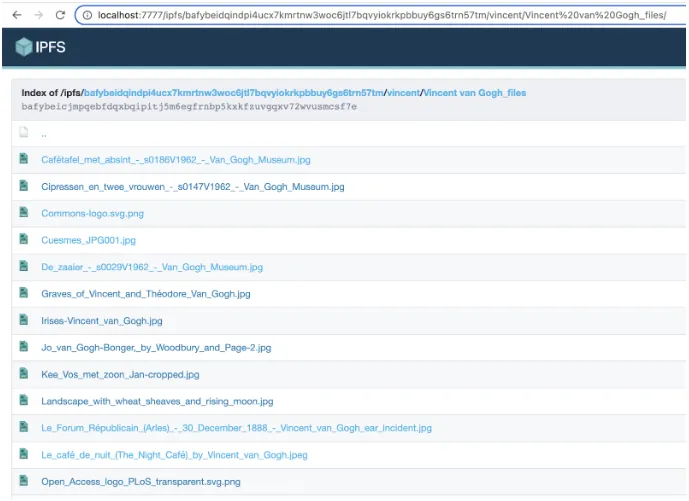Open De_zaaier Van Gogh Museum jpg
The image size is (689, 501).
(x=151, y=267)
